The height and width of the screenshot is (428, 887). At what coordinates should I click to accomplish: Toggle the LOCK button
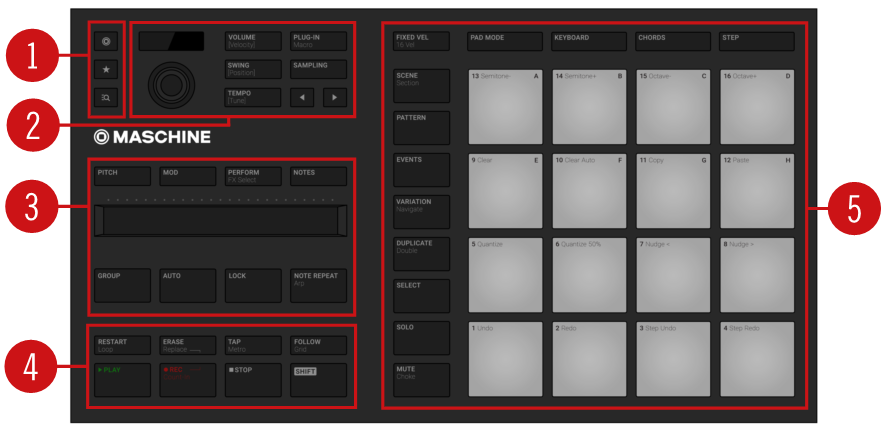253,285
